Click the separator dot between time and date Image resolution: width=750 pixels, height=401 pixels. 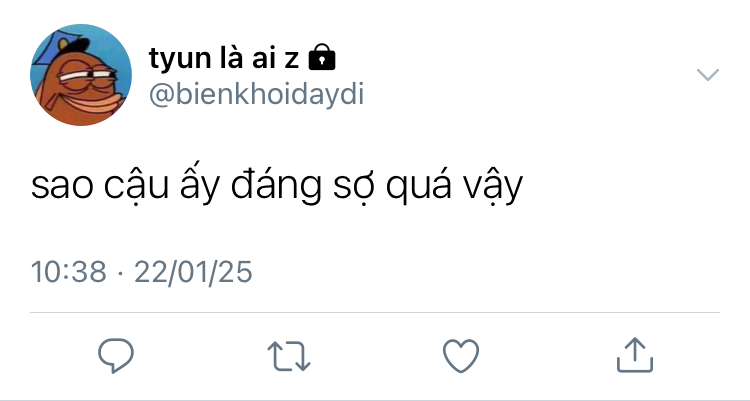coord(120,273)
